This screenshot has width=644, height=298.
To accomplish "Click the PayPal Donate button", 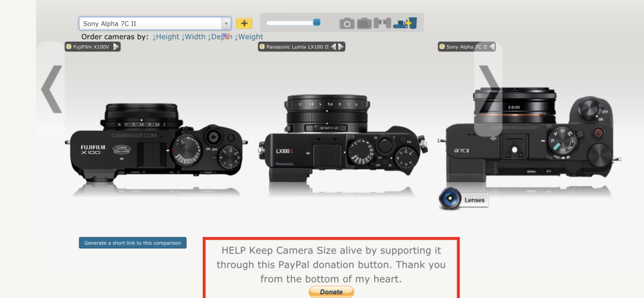I will click(x=331, y=292).
